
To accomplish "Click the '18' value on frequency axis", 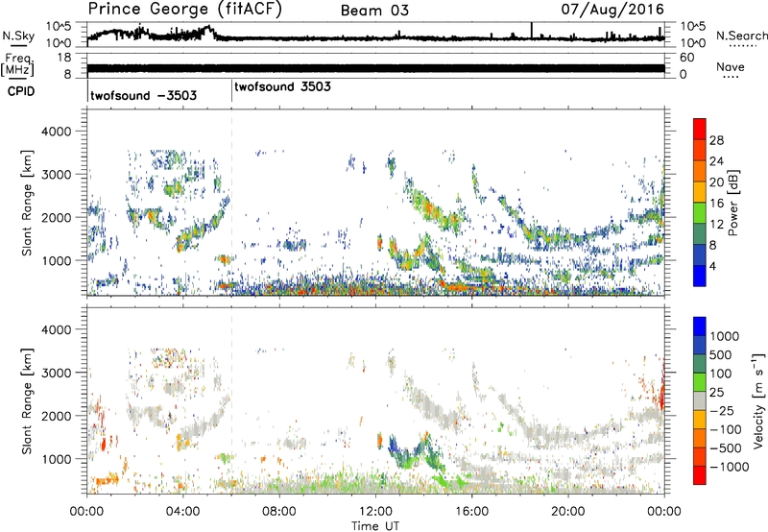I will click(64, 58).
